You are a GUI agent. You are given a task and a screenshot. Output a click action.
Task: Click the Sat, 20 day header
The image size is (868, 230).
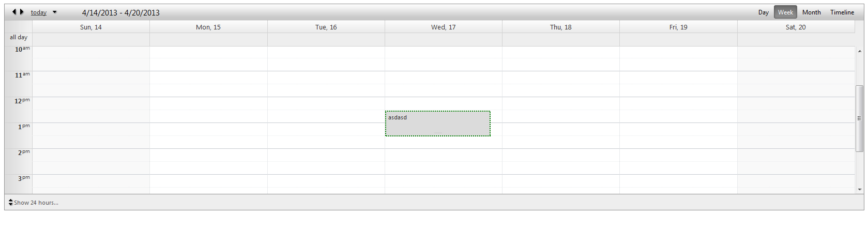(x=795, y=27)
